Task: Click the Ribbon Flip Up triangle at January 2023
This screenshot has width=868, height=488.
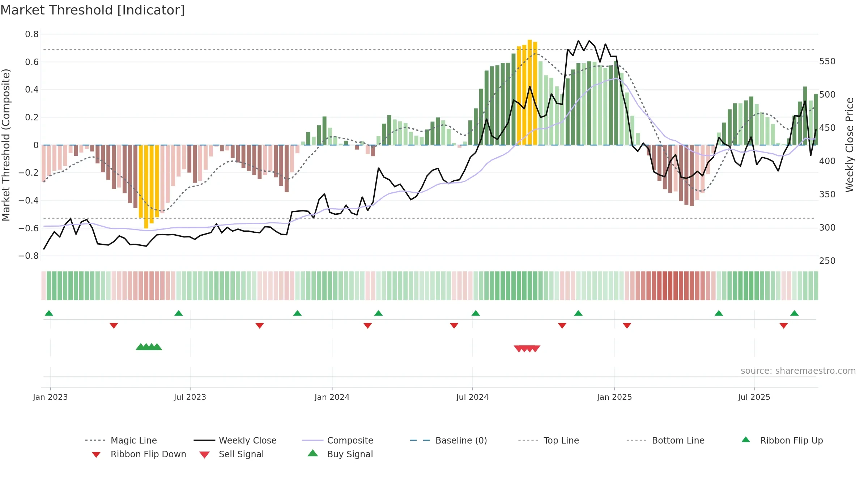Action: 49,313
